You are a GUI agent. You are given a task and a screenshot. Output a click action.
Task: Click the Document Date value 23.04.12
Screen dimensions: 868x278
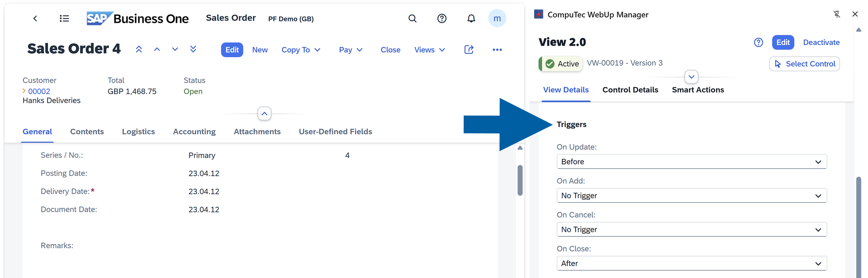point(204,210)
